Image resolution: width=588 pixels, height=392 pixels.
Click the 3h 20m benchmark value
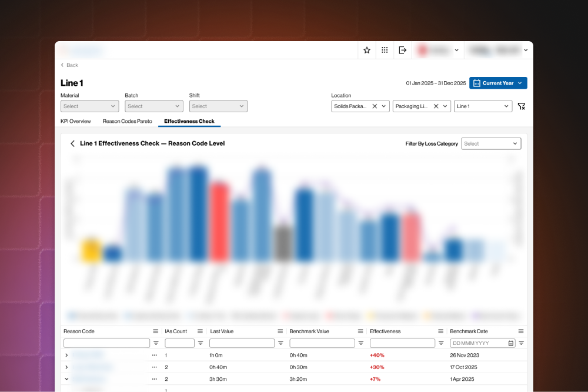(298, 379)
